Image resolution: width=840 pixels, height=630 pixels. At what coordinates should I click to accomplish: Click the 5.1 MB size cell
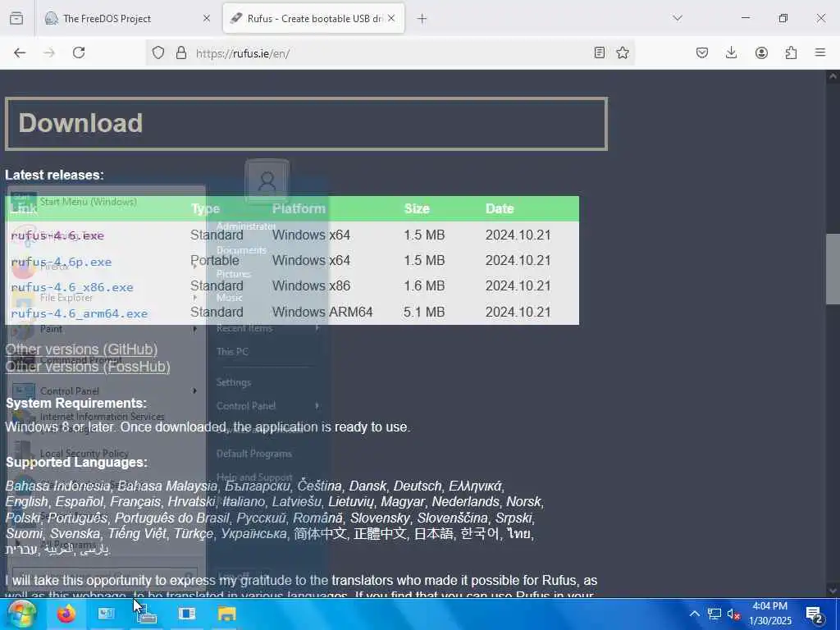click(424, 313)
